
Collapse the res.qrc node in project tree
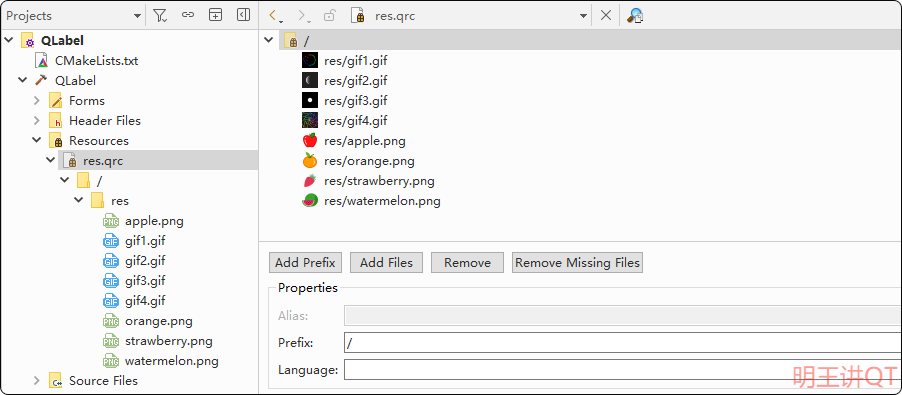pos(51,161)
